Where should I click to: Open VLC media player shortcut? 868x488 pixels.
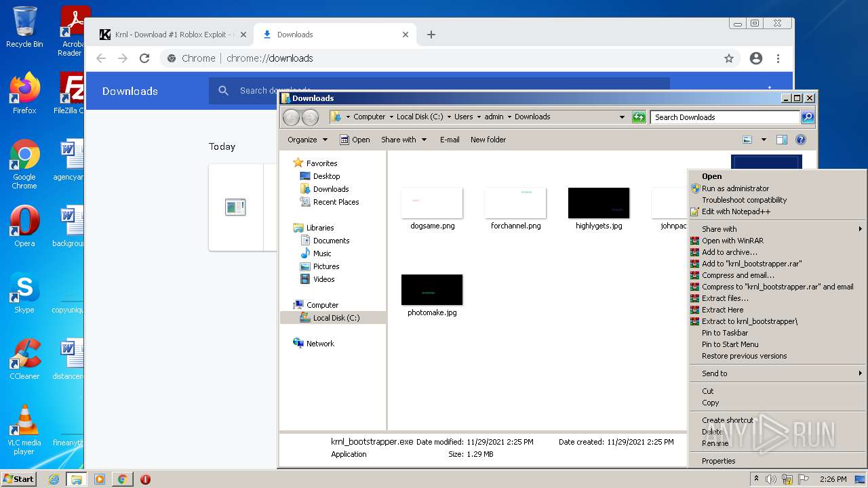(24, 430)
